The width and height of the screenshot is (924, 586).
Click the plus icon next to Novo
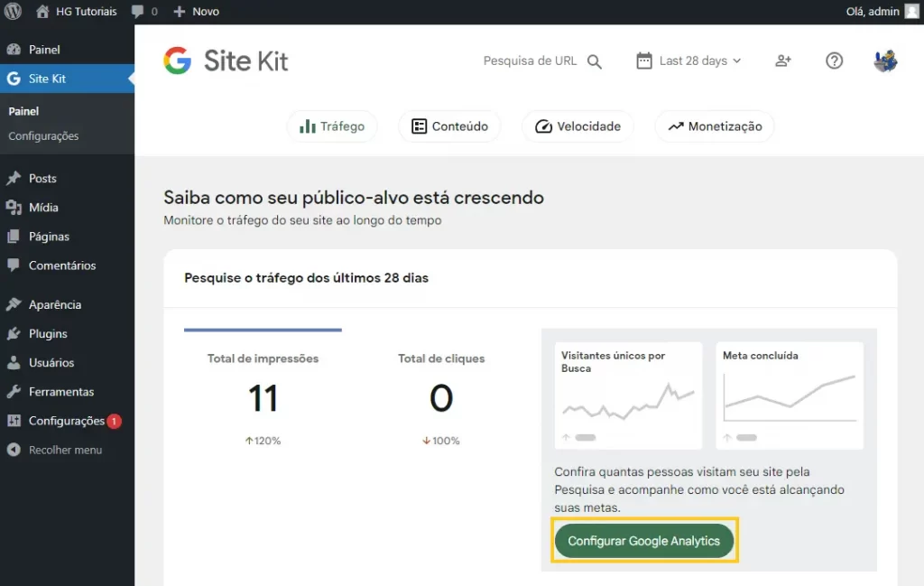180,11
